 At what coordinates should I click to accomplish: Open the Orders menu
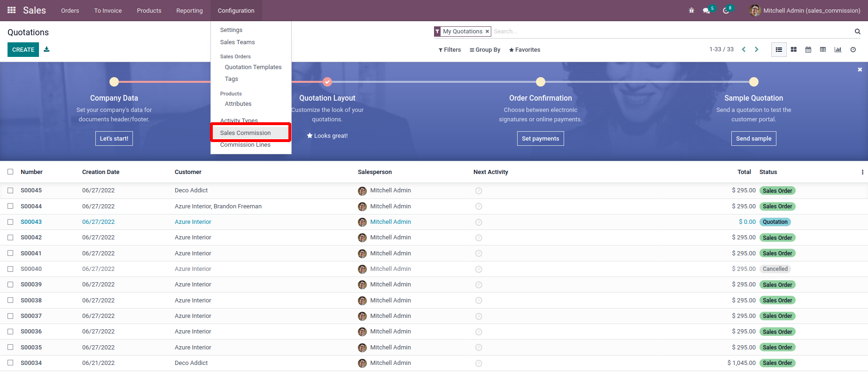(70, 10)
